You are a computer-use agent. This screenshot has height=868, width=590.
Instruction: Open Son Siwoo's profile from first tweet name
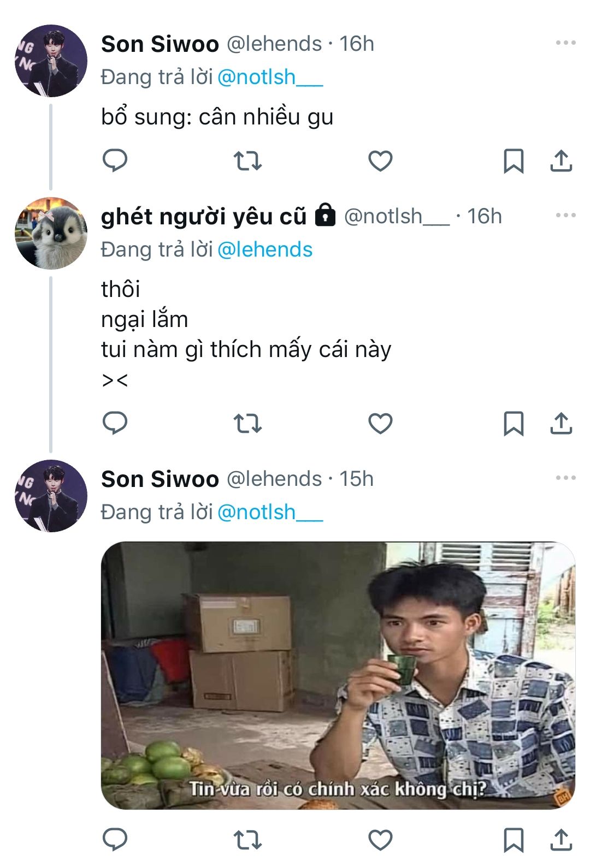(x=160, y=44)
